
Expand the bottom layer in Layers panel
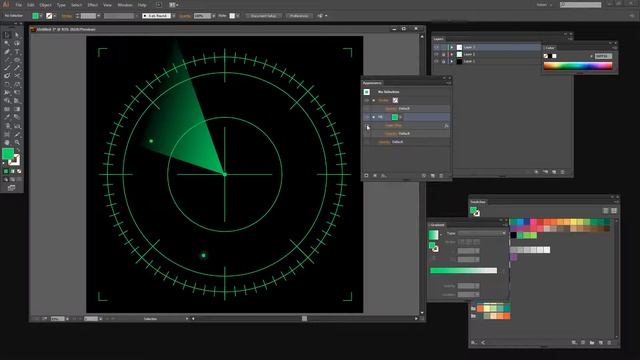[451, 61]
